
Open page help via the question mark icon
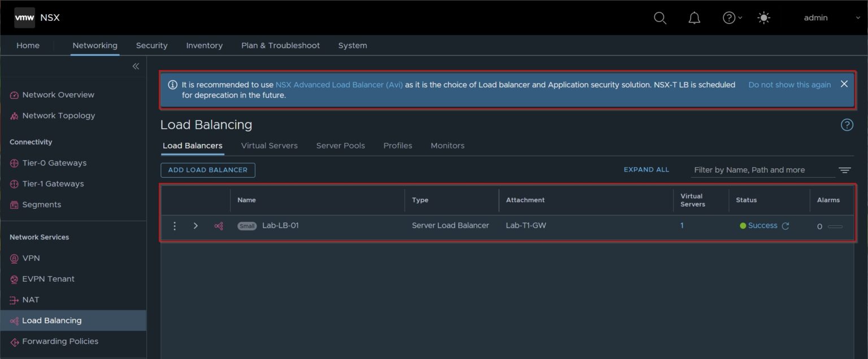847,125
